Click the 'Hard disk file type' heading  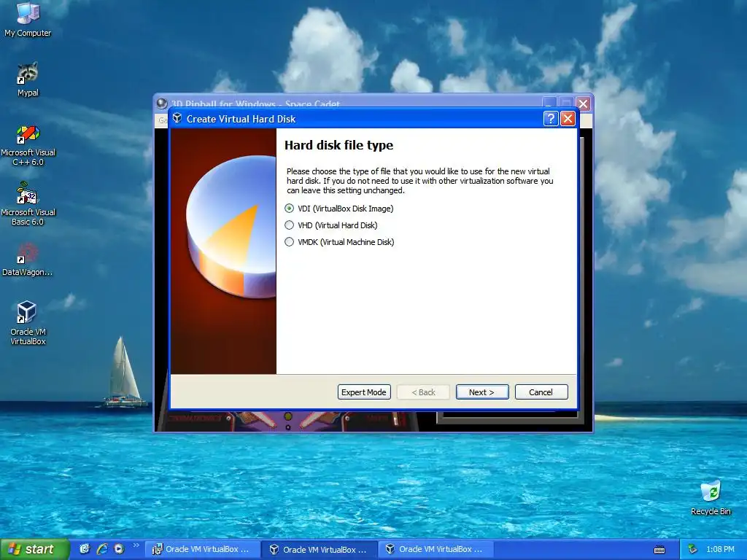[338, 145]
